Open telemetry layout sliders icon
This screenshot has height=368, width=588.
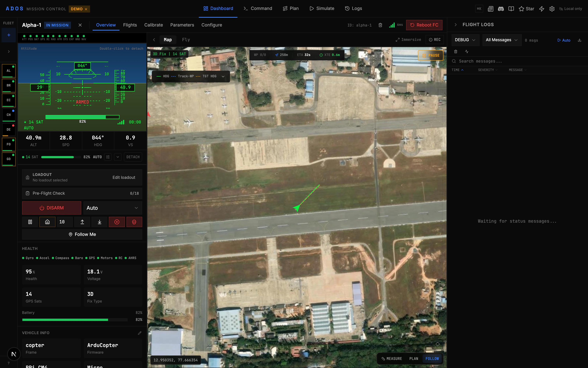[108, 157]
